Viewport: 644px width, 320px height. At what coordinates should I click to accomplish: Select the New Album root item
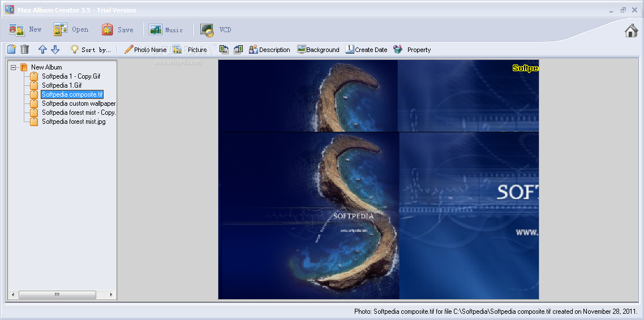(46, 67)
